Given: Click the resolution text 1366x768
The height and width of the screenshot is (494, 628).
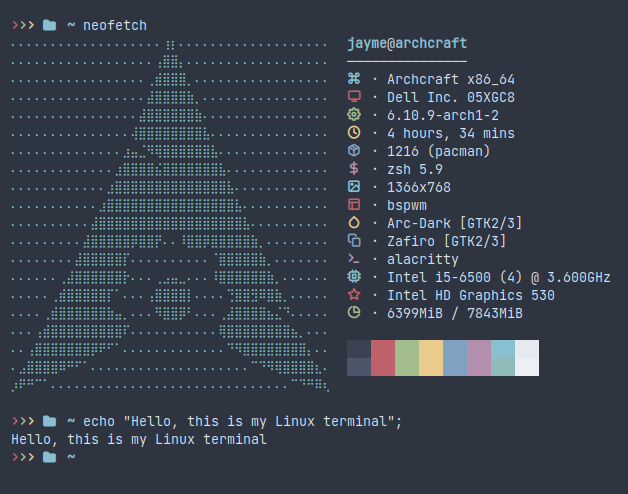Looking at the screenshot, I should (x=419, y=187).
